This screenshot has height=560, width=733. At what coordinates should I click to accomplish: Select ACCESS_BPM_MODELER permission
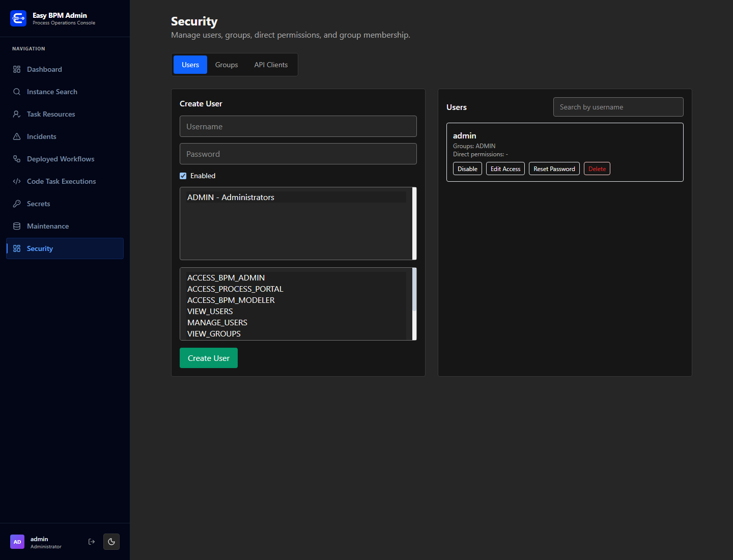coord(296,300)
